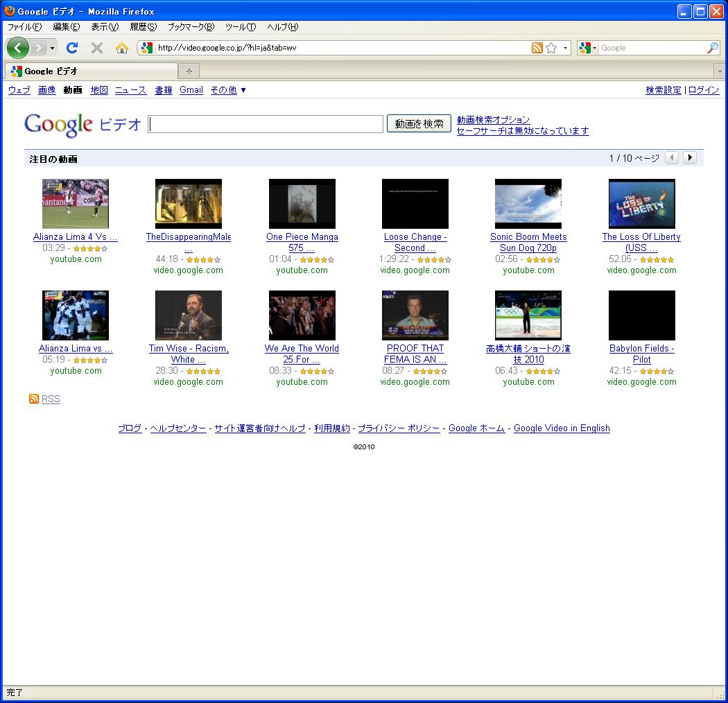Open TheDisappearingMale video thumbnail
The image size is (728, 703).
(189, 204)
